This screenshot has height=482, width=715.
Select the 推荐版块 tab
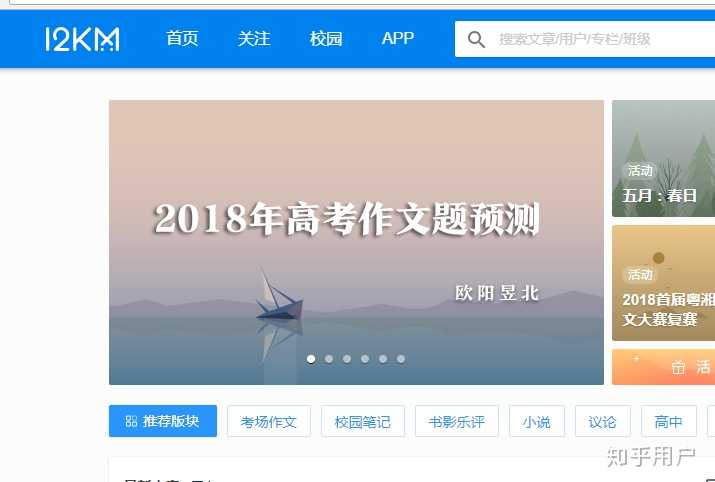163,421
